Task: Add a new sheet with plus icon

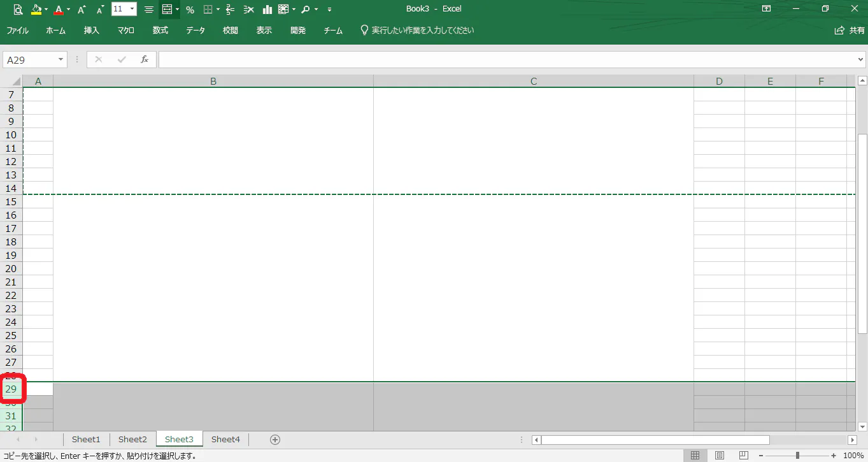Action: coord(275,440)
